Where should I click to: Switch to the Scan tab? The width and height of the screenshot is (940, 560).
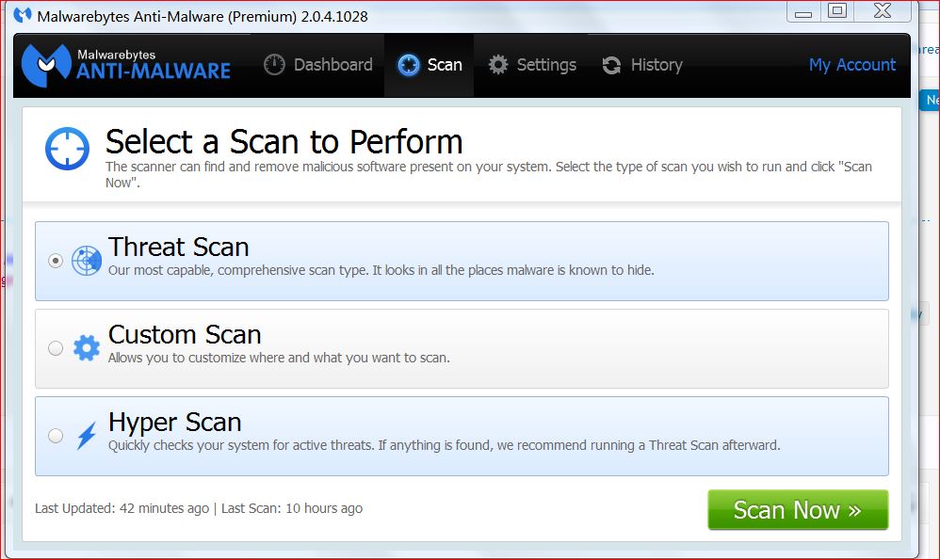[x=429, y=65]
